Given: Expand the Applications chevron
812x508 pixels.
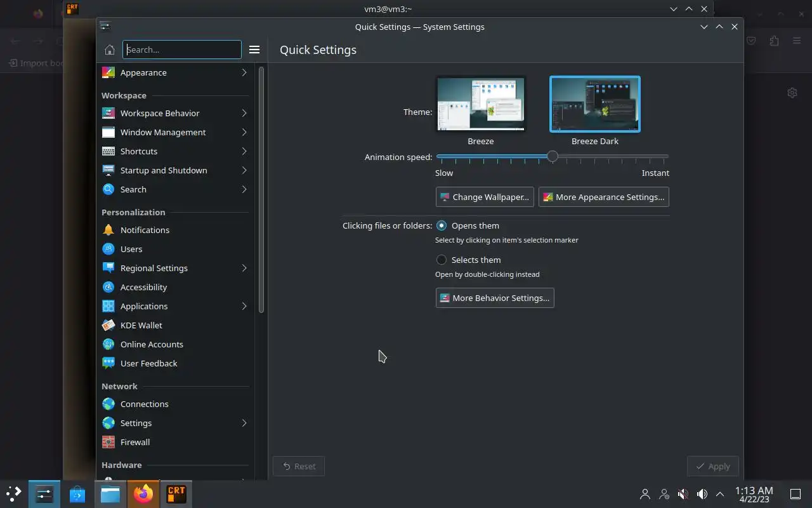Looking at the screenshot, I should (244, 306).
